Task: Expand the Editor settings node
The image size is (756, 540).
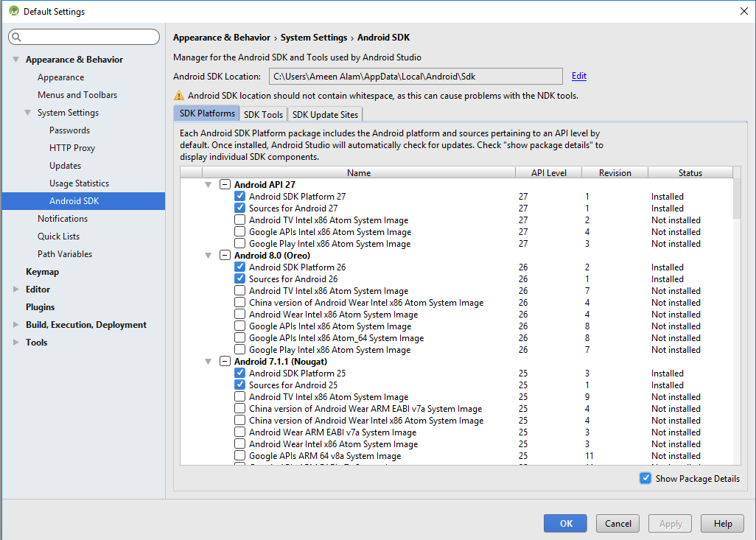Action: (16, 290)
